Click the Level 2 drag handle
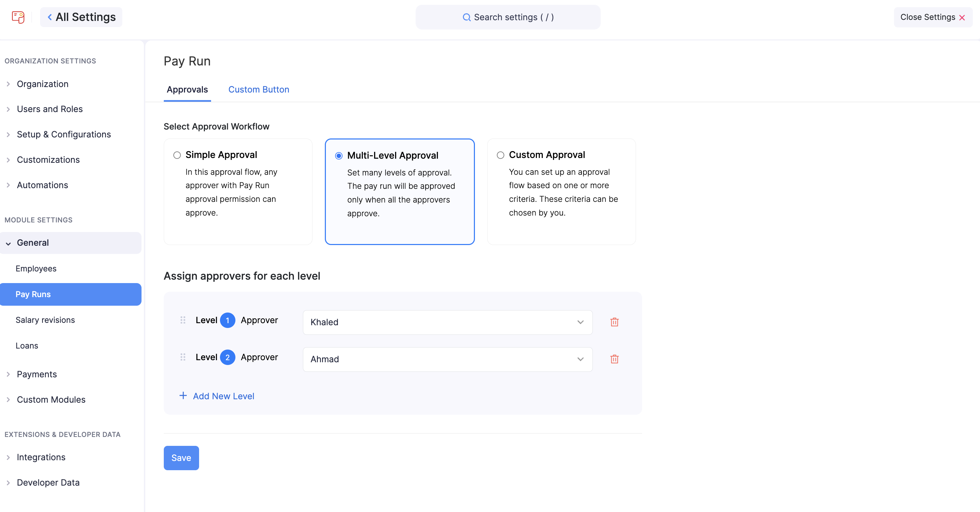980x512 pixels. pos(183,357)
